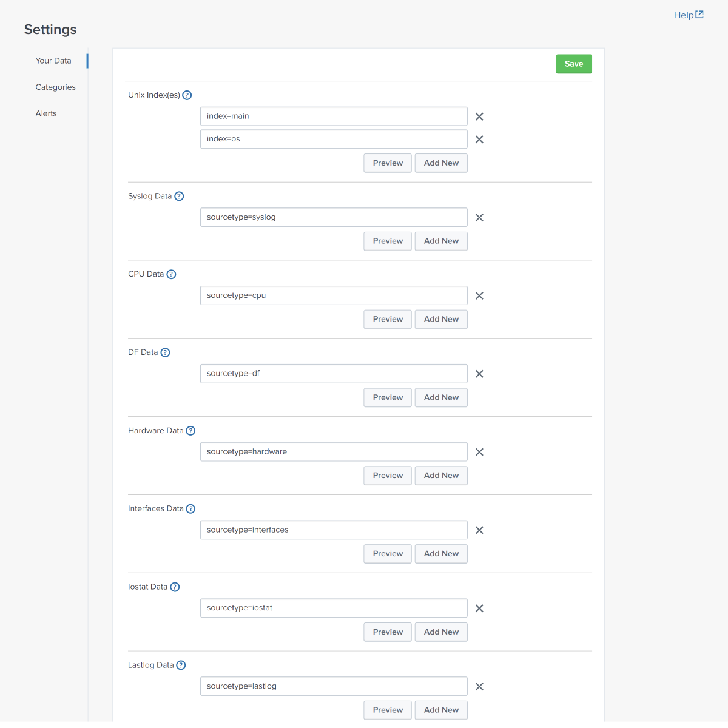Show help for the Hardware Data section
The height and width of the screenshot is (728, 728).
[x=190, y=431]
